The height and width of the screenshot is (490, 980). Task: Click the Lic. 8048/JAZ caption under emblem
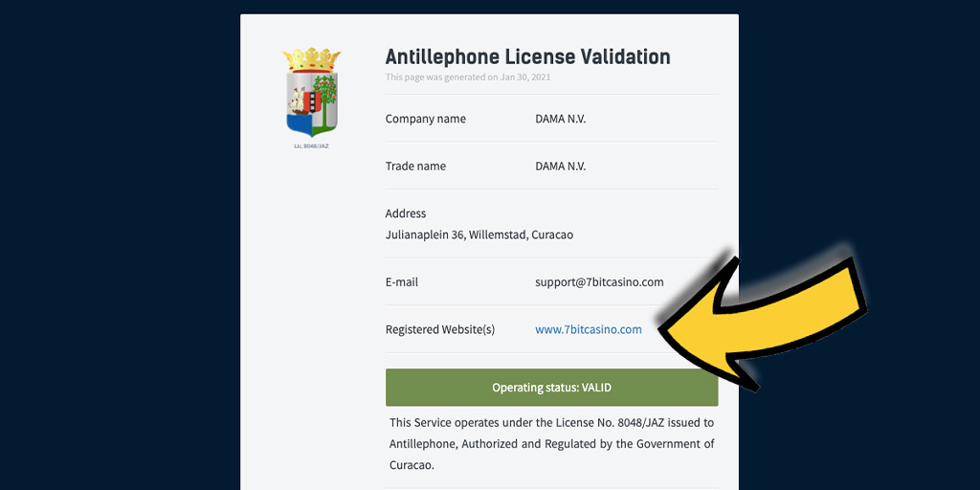coord(311,146)
